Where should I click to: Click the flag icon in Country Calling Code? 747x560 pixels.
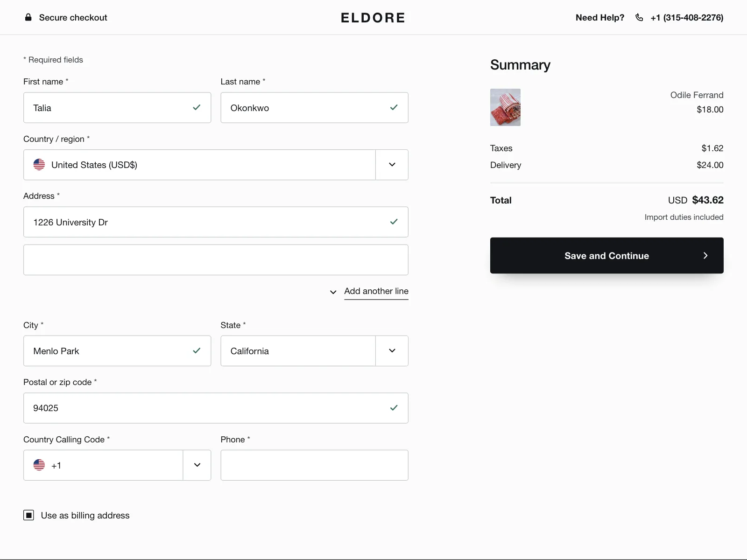point(39,465)
